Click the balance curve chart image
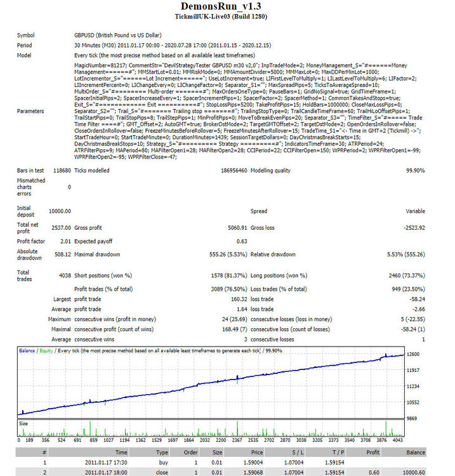455x476 pixels. 211,383
